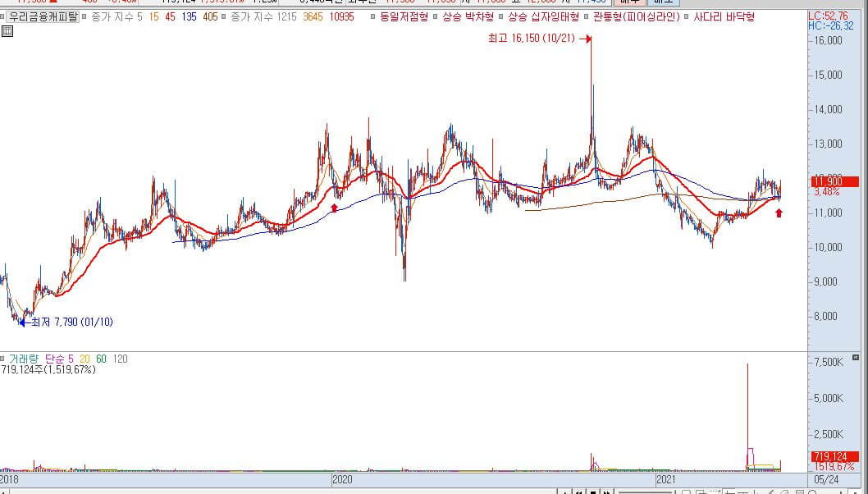Click the 2018 time axis label

9,479
